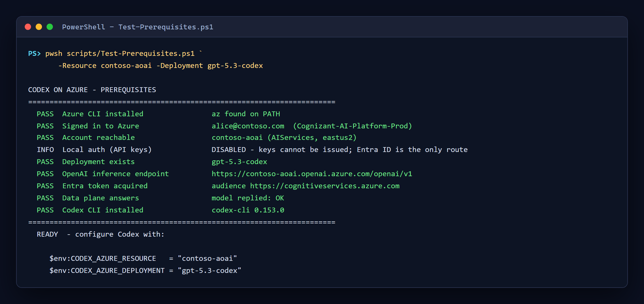
Task: Click the "contoso-aoai" quoted value
Action: (x=207, y=259)
